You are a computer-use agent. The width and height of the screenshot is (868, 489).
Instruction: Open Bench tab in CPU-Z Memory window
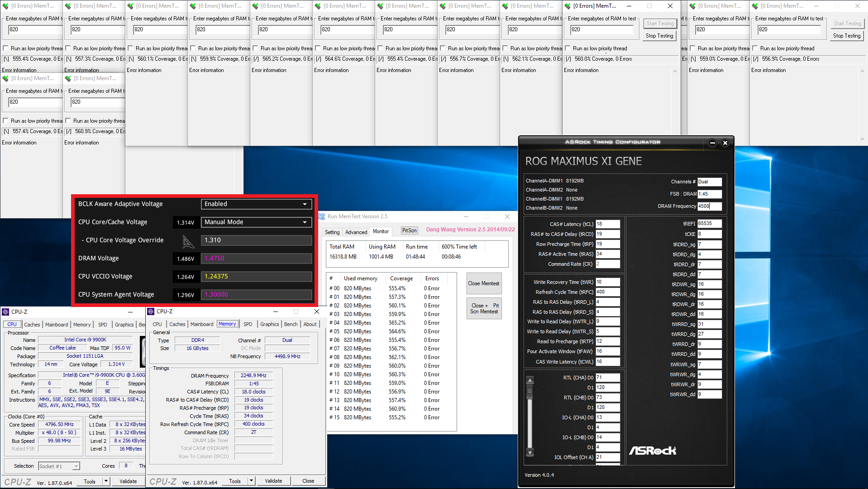coord(291,324)
